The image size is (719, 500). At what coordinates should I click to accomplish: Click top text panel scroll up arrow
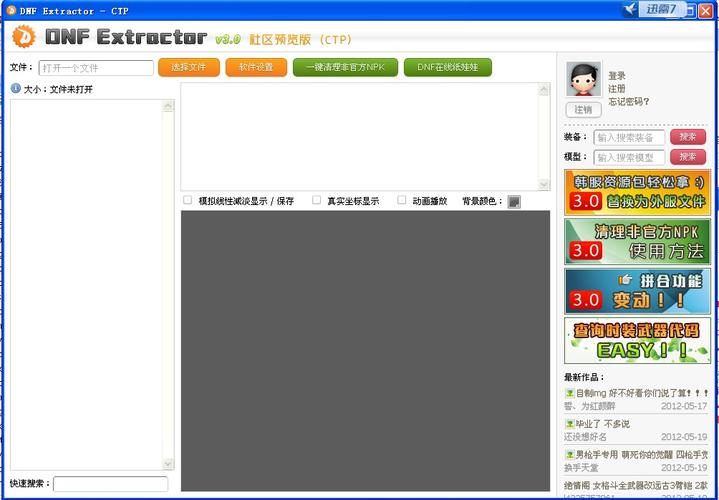point(544,89)
